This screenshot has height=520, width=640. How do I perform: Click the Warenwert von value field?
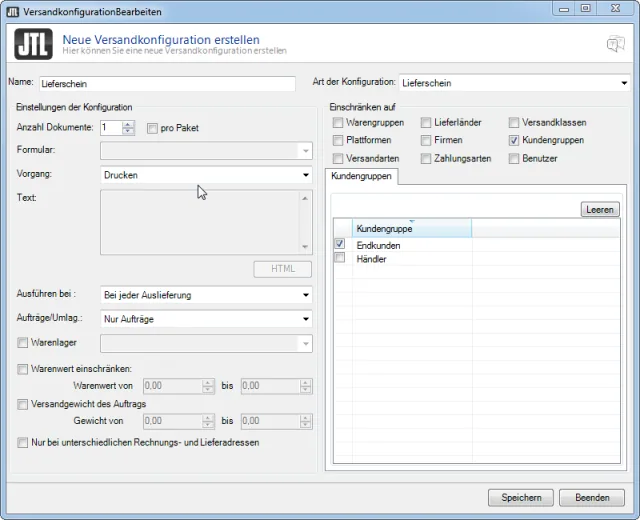[173, 386]
